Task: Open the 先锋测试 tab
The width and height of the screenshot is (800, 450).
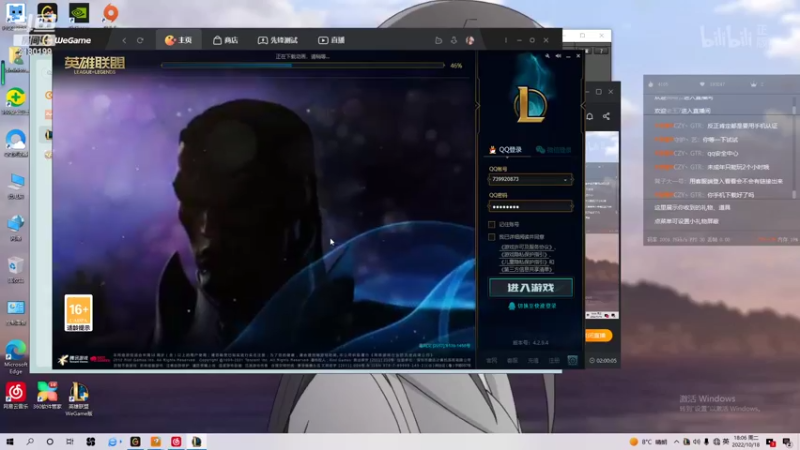Action: coord(278,40)
